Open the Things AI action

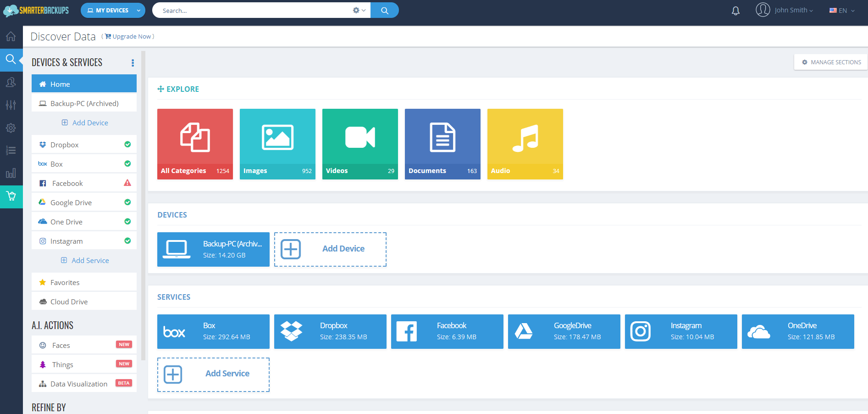(x=84, y=364)
